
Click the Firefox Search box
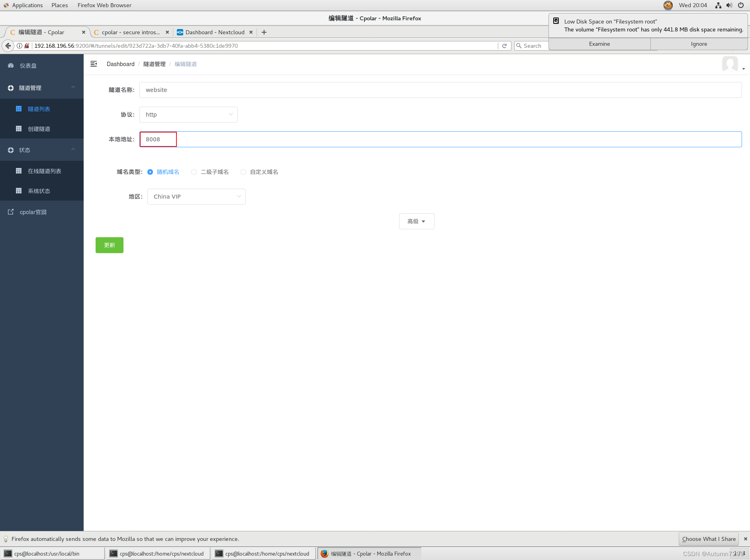(x=533, y=46)
